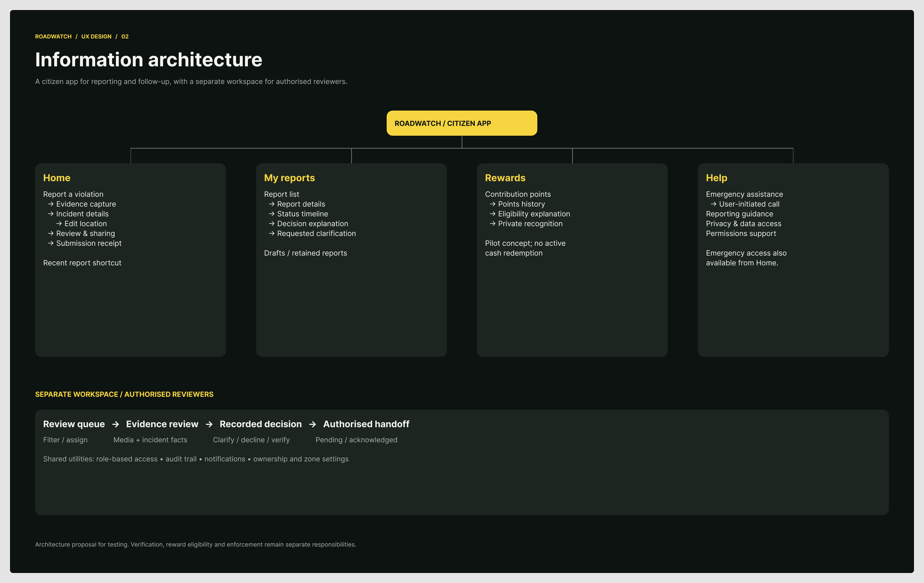The height and width of the screenshot is (583, 924).
Task: Click the 02 breadcrumb number
Action: click(125, 36)
